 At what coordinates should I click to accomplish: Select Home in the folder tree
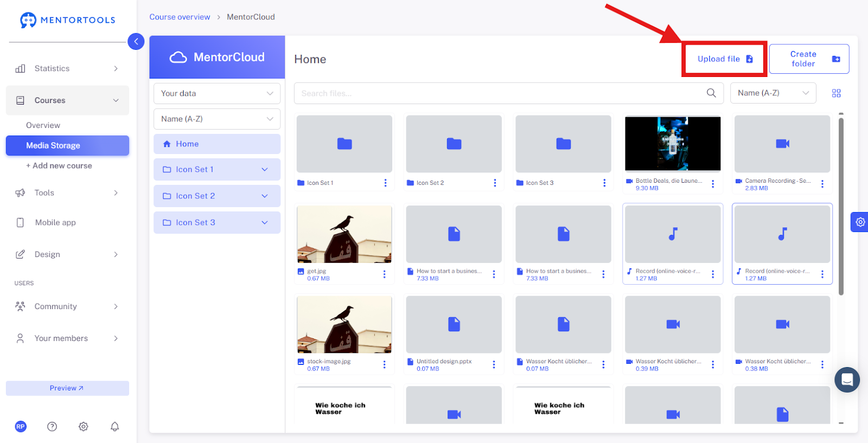(x=217, y=144)
